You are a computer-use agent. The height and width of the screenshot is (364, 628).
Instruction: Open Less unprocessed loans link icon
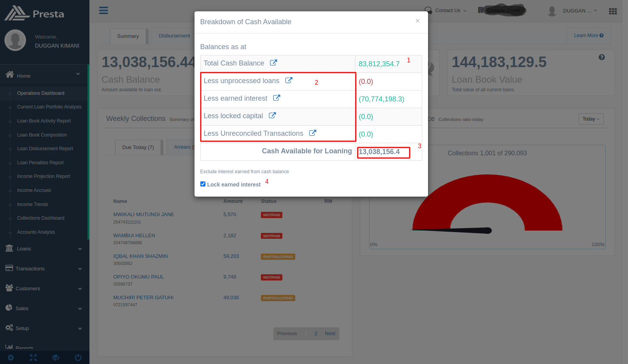click(289, 80)
